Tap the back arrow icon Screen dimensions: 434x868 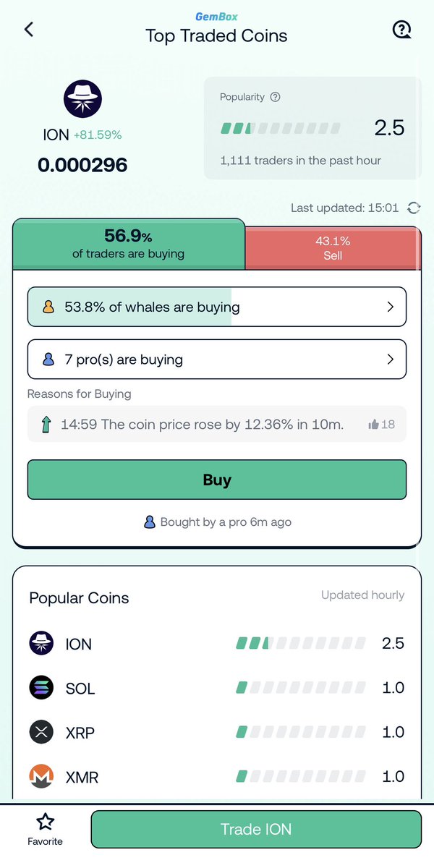click(x=29, y=30)
